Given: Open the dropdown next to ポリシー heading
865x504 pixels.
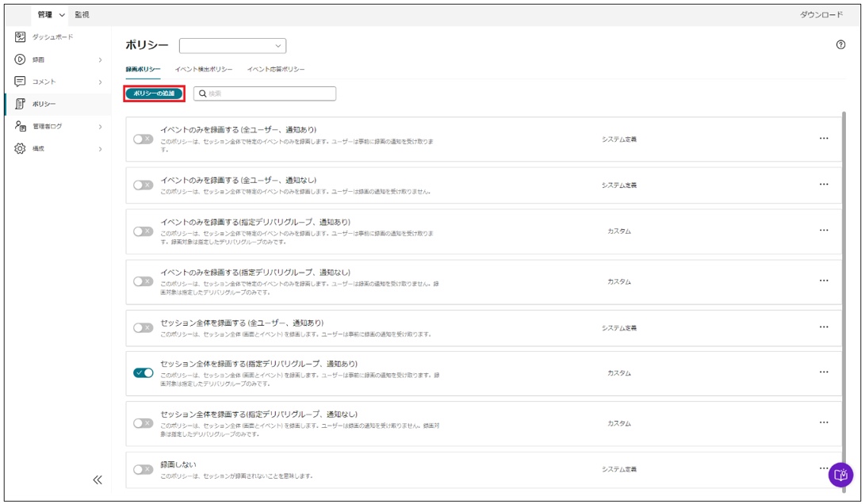Looking at the screenshot, I should (232, 46).
